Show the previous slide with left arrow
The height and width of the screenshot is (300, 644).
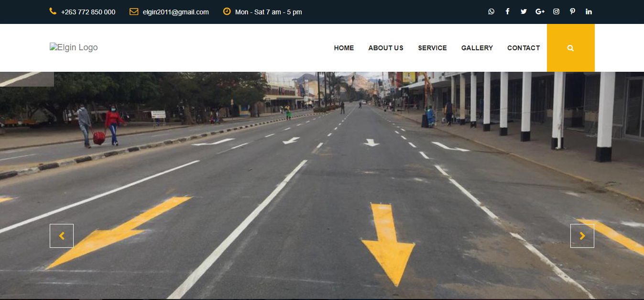coord(62,236)
